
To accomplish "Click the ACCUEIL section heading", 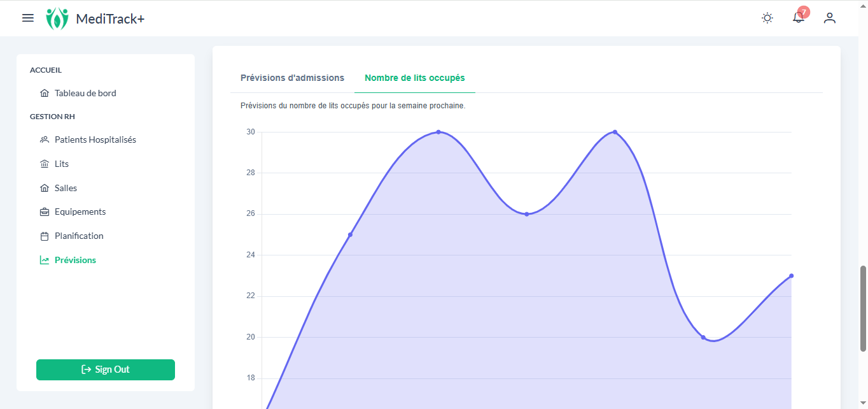I will coord(46,70).
